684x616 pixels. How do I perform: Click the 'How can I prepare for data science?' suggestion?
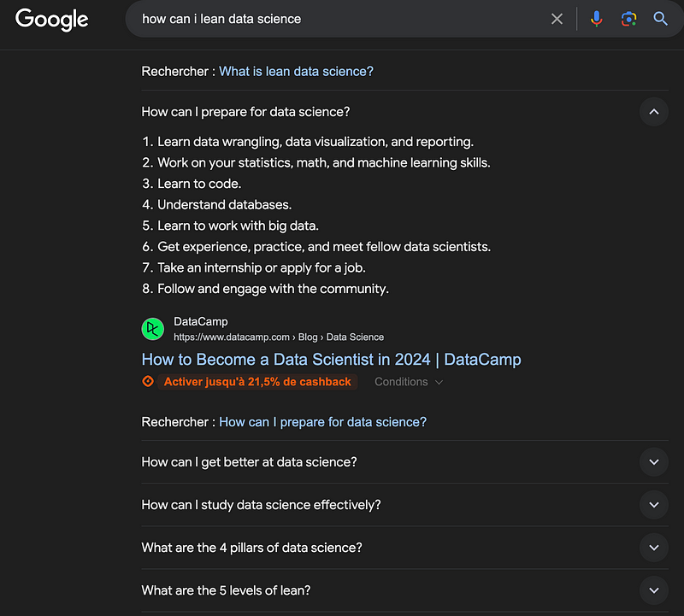[x=322, y=422]
